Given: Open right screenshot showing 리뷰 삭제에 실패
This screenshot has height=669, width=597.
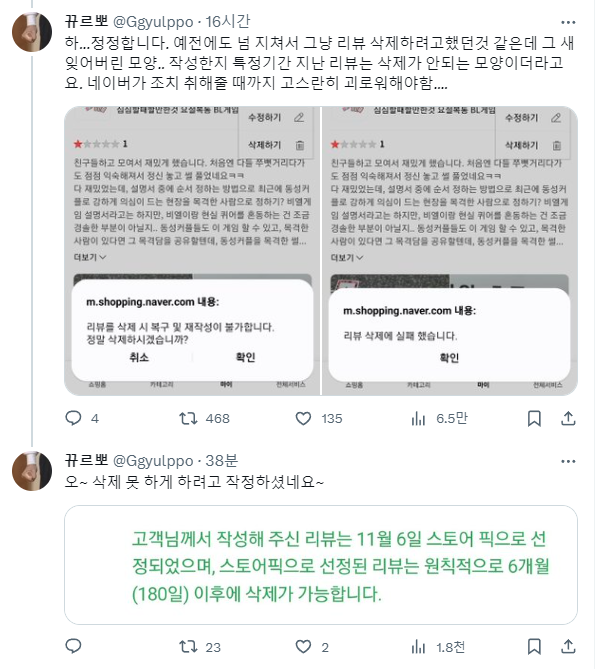Looking at the screenshot, I should click(x=450, y=251).
